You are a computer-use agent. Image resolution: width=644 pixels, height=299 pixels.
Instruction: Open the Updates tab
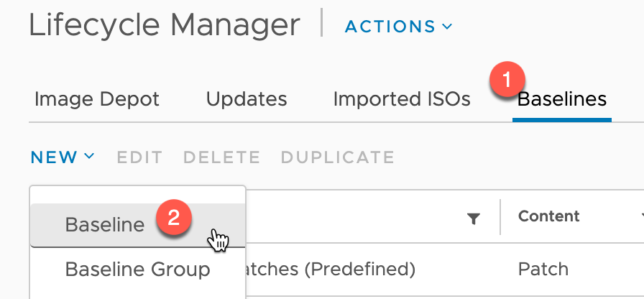(247, 99)
